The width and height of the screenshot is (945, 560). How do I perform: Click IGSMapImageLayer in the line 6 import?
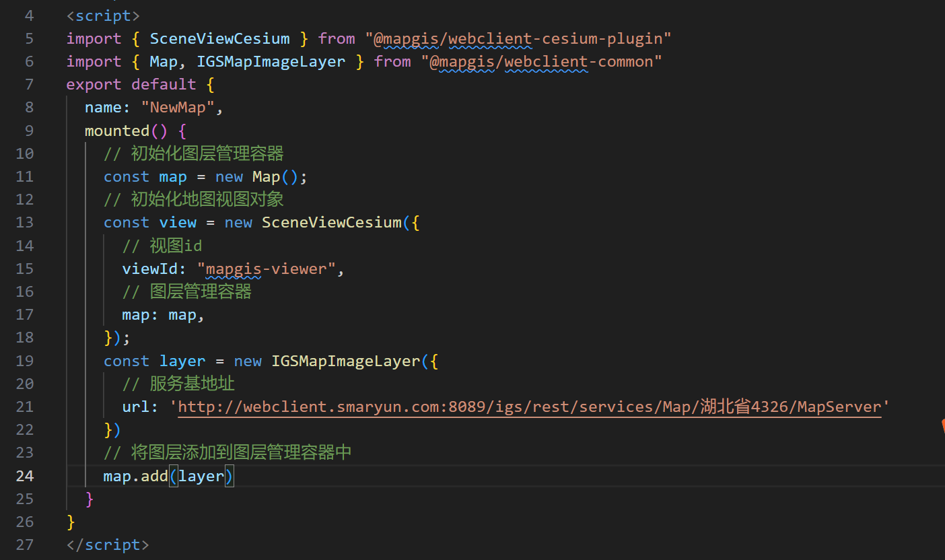271,62
